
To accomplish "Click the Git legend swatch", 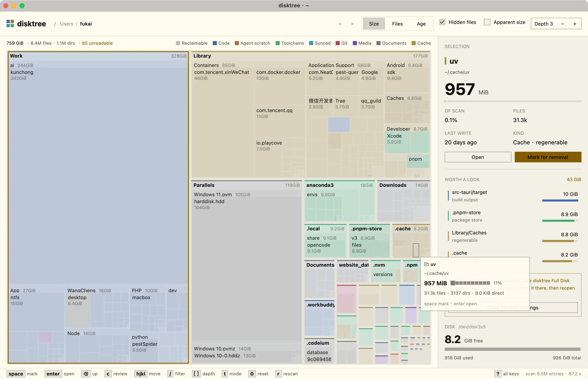I will [338, 43].
